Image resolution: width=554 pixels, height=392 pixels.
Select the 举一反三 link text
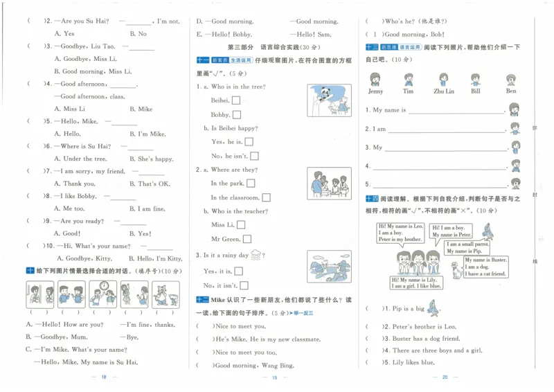(303, 313)
